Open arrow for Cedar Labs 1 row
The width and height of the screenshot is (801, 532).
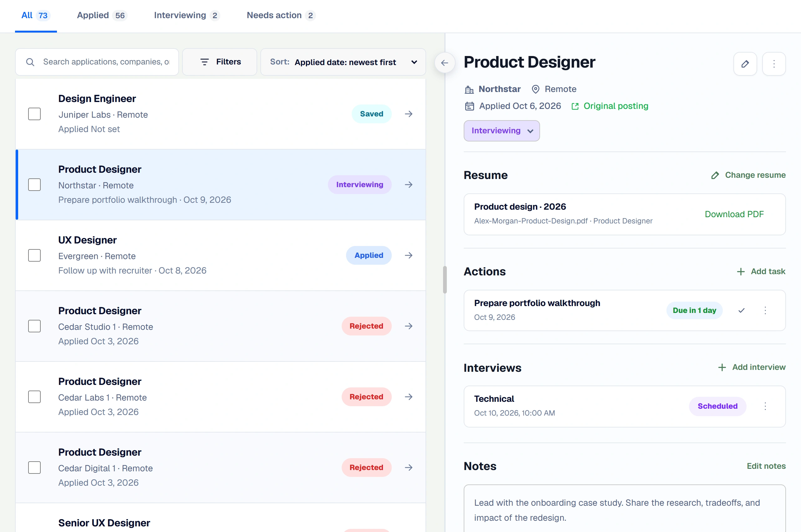coord(408,397)
